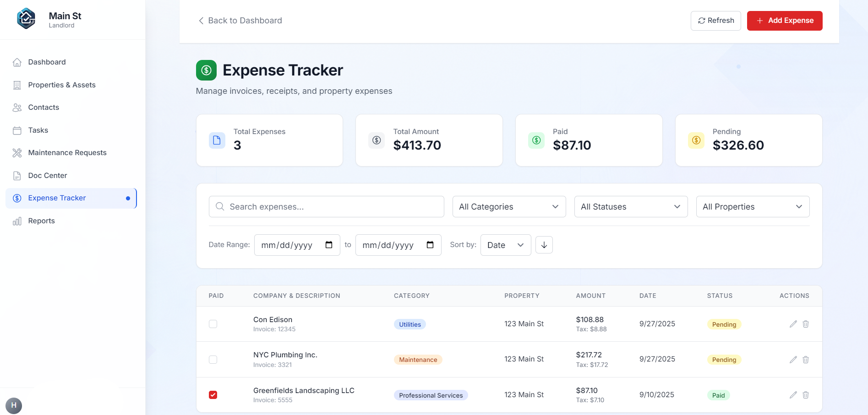This screenshot has width=868, height=415.
Task: Click the green dollar Expense Tracker header icon
Action: [x=206, y=70]
